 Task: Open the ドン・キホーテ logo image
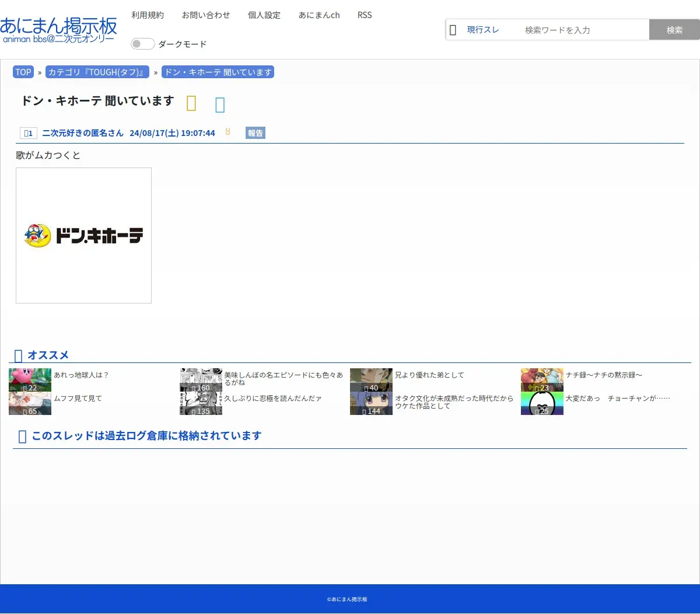click(x=83, y=236)
